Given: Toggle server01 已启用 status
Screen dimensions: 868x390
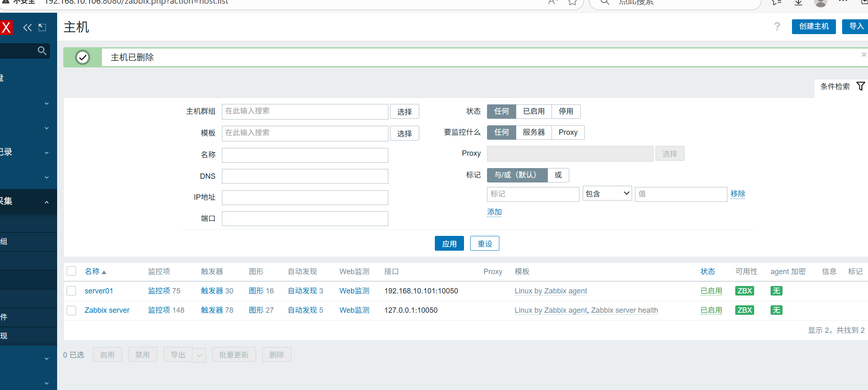Looking at the screenshot, I should [711, 291].
